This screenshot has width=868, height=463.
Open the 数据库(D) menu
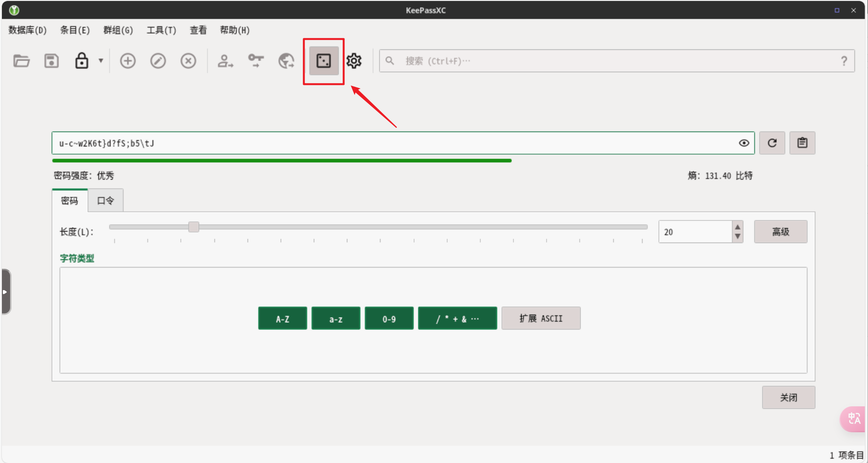27,30
